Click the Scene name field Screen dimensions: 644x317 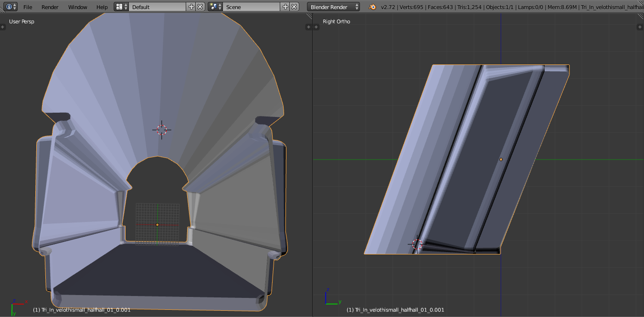(x=252, y=7)
